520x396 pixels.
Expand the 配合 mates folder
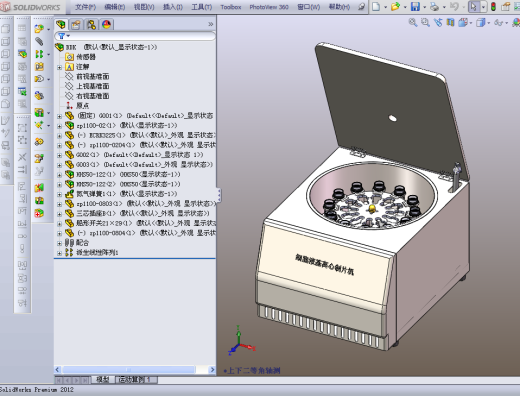click(59, 243)
